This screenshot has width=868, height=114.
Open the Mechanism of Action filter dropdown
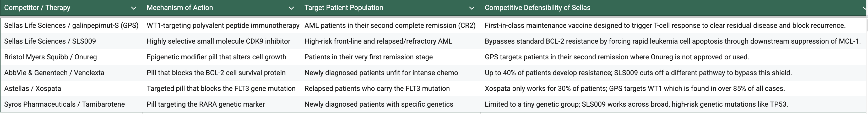point(291,8)
